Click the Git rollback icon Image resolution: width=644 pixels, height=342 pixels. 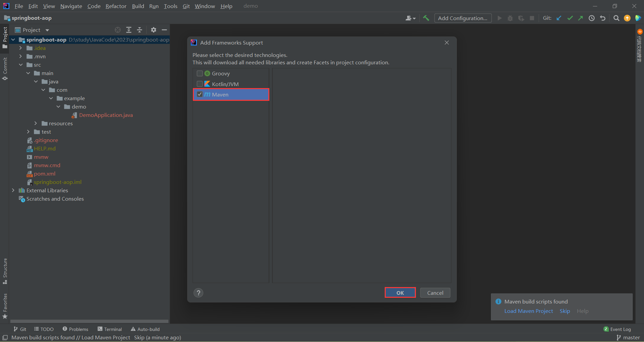click(603, 18)
